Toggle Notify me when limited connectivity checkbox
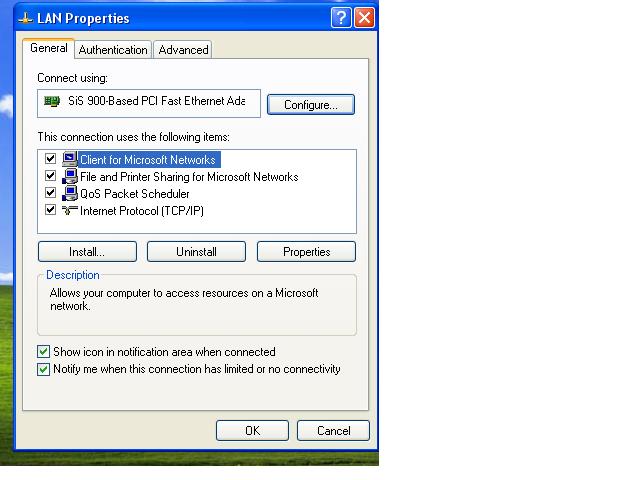This screenshot has height=480, width=640. (43, 369)
